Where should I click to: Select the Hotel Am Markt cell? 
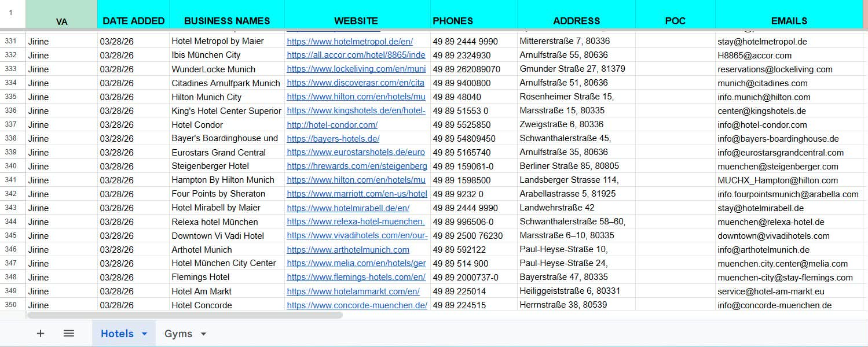(227, 291)
